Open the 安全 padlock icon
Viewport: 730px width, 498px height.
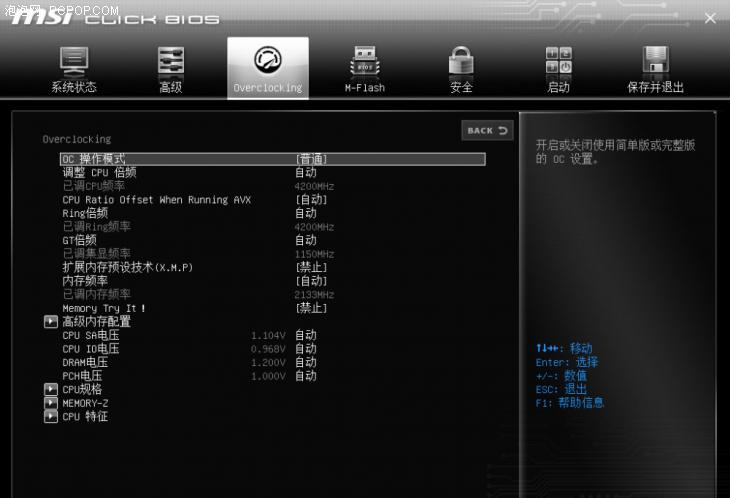coord(461,61)
